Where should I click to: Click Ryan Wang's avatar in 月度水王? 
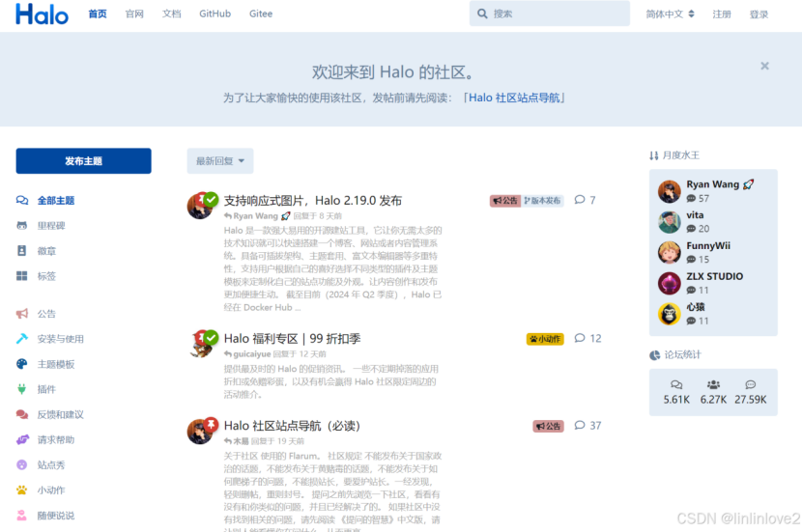(669, 191)
